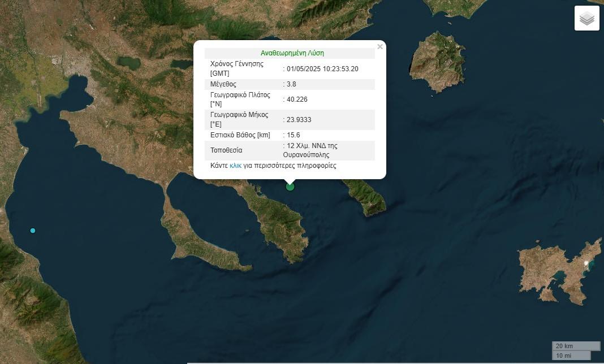
Task: Select the green earthquake epicenter marker
Action: point(290,187)
